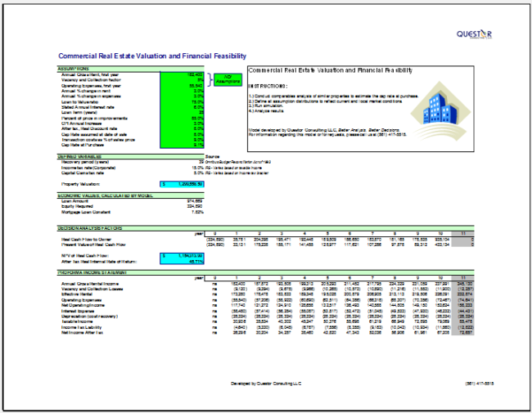Click the Annual Gross Rental Income row label

click(x=90, y=284)
